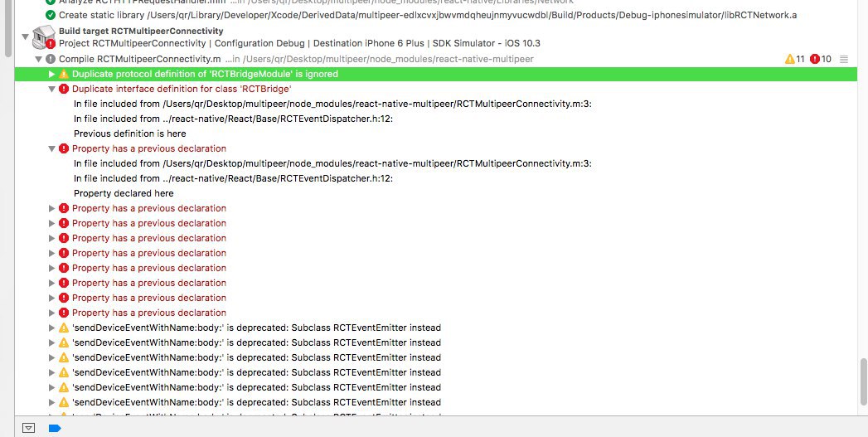Screen dimensions: 868x437
Task: Click RCTMultipeerConnectivity.m:3 include line under Duplicate interface definition
Action: (332, 104)
